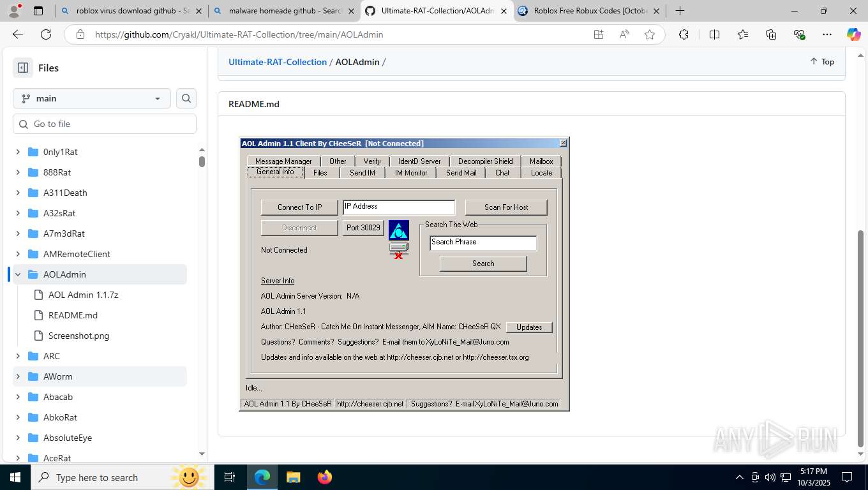Search files with the magnifier button
Screen dimensions: 868x490
tap(186, 98)
